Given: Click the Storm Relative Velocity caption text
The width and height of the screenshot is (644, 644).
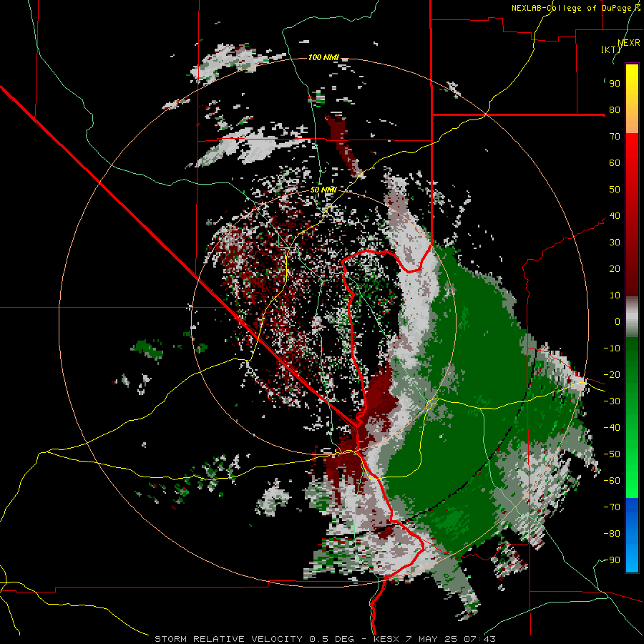Looking at the screenshot, I should (325, 639).
